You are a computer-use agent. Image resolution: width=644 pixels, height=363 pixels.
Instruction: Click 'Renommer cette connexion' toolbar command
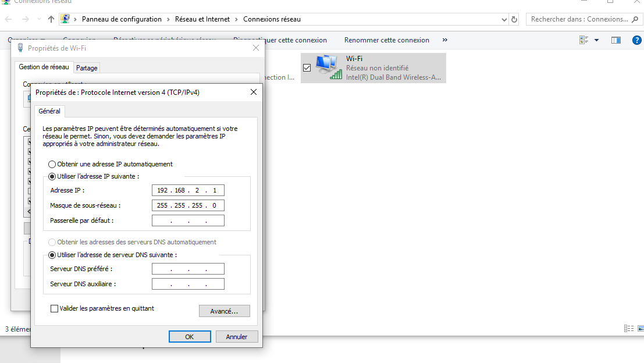386,40
